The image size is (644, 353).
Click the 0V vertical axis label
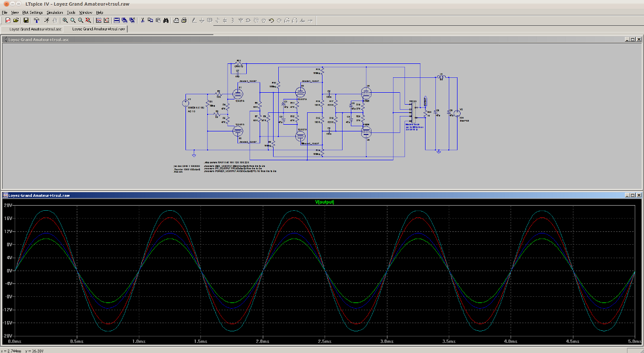pos(9,271)
